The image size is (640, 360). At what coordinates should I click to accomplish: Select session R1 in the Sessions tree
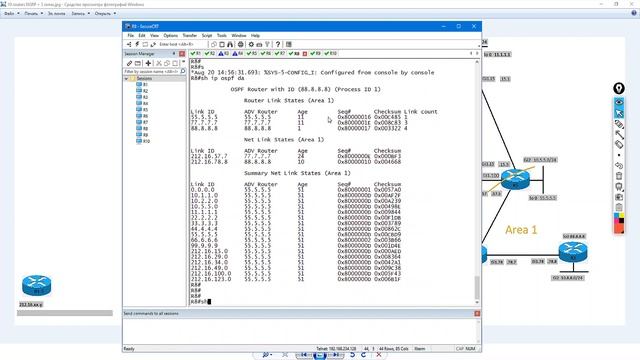click(142, 84)
